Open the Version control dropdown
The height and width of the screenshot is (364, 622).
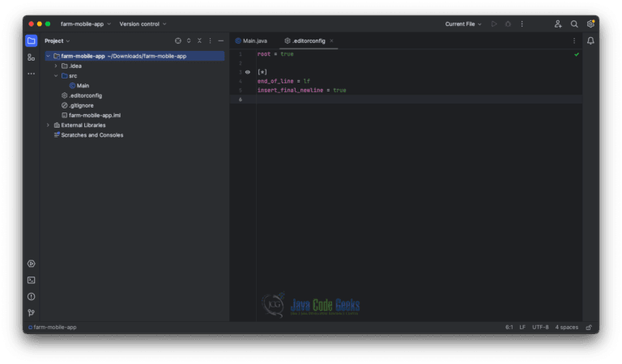(x=143, y=24)
